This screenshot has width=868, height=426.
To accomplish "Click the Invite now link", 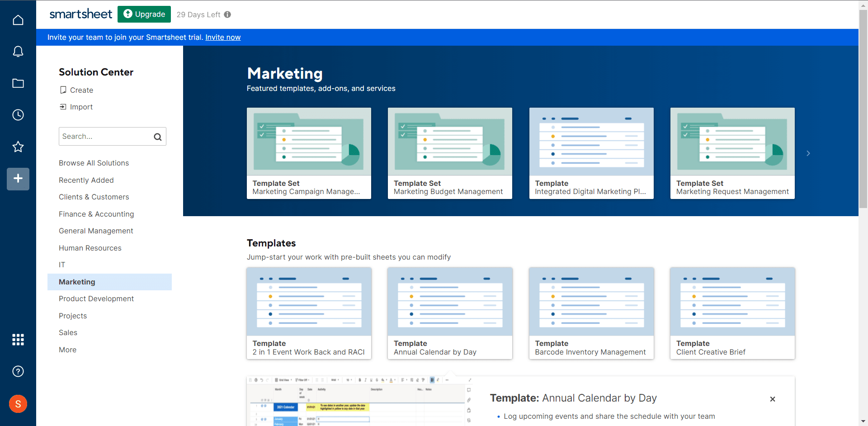I will click(x=223, y=37).
